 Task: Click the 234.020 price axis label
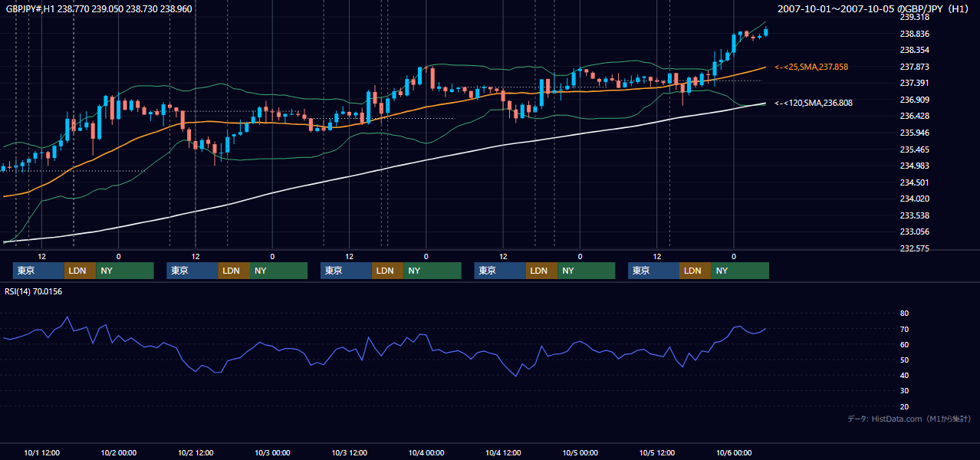click(x=915, y=199)
